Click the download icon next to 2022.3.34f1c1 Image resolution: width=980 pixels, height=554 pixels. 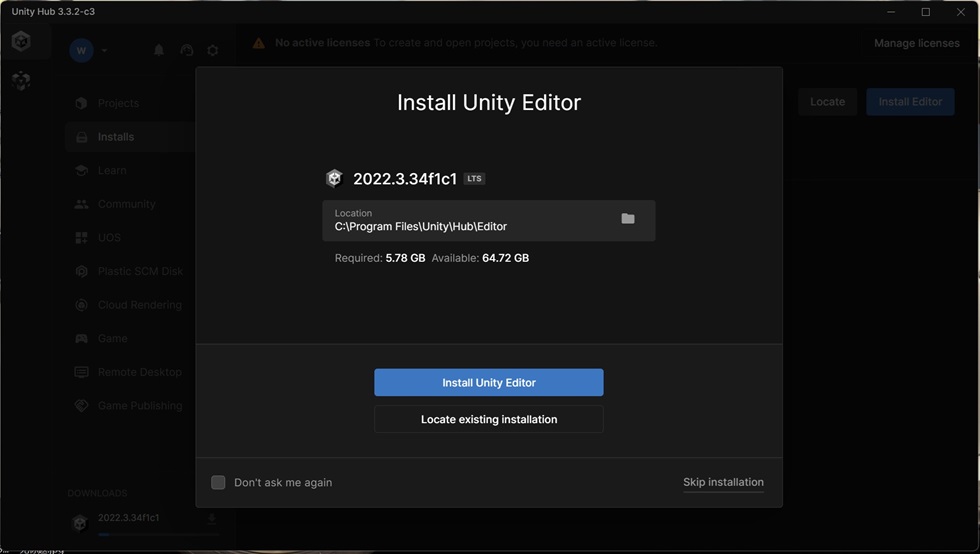(211, 518)
